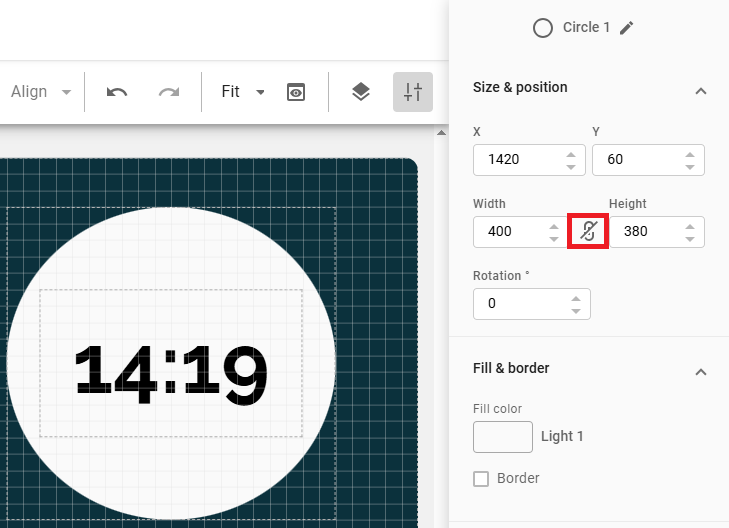729x528 pixels.
Task: Increase the Width with up arrow
Action: [553, 227]
